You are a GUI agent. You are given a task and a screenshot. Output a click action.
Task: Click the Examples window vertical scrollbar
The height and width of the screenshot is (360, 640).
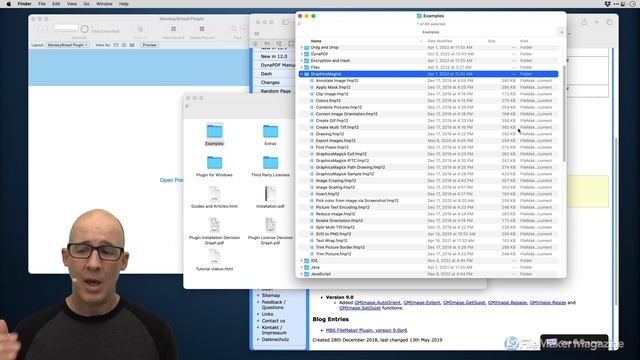[x=564, y=113]
